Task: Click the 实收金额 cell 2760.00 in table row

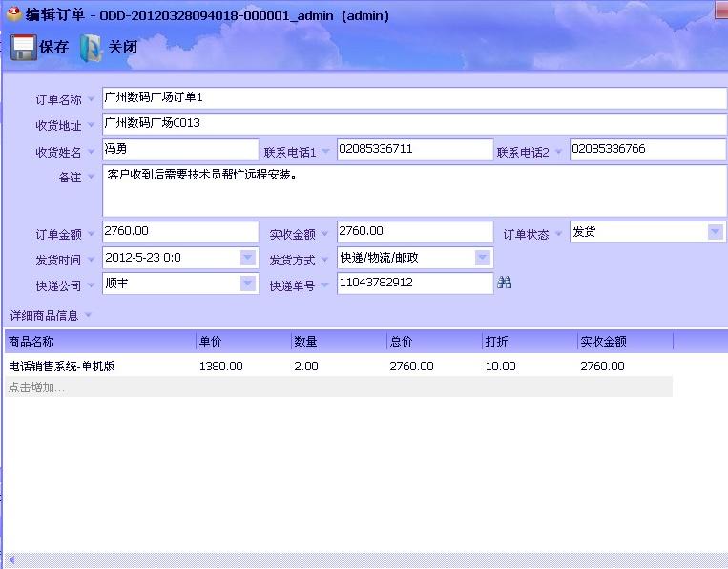Action: tap(602, 366)
